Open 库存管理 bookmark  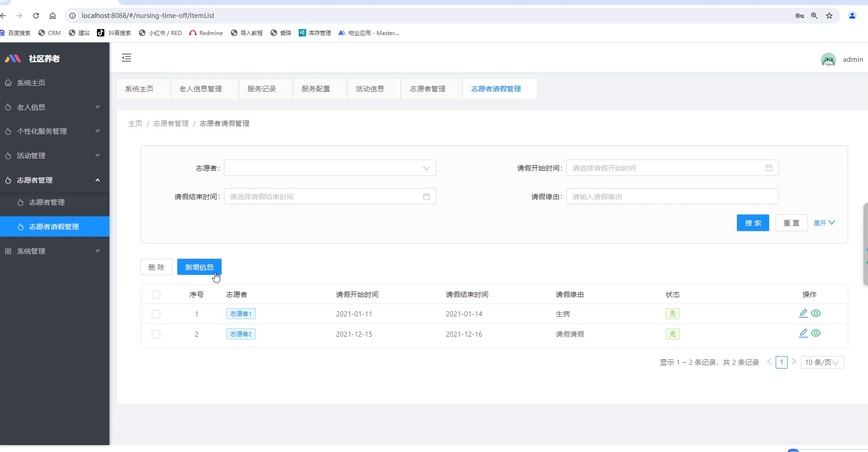tap(315, 33)
